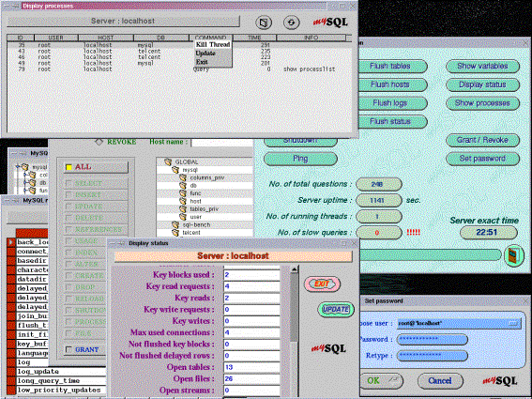This screenshot has height=399, width=532.
Task: Check the DELETE privilege box
Action: pyautogui.click(x=68, y=218)
